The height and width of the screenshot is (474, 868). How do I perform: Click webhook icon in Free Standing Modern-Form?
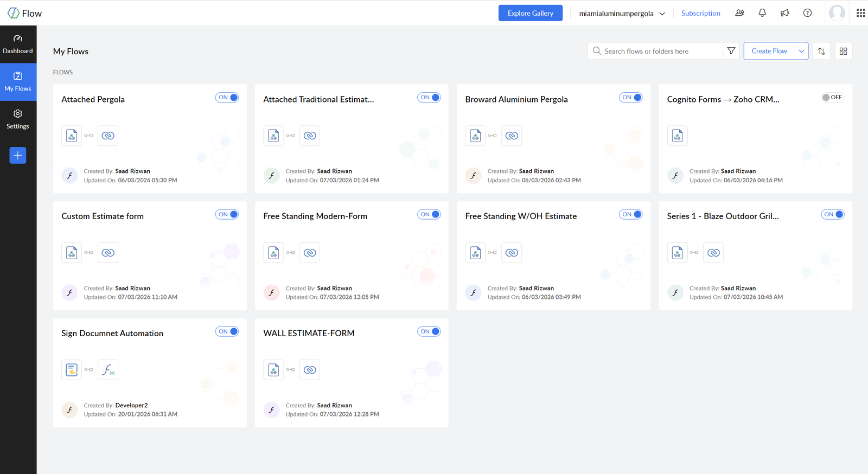[273, 253]
